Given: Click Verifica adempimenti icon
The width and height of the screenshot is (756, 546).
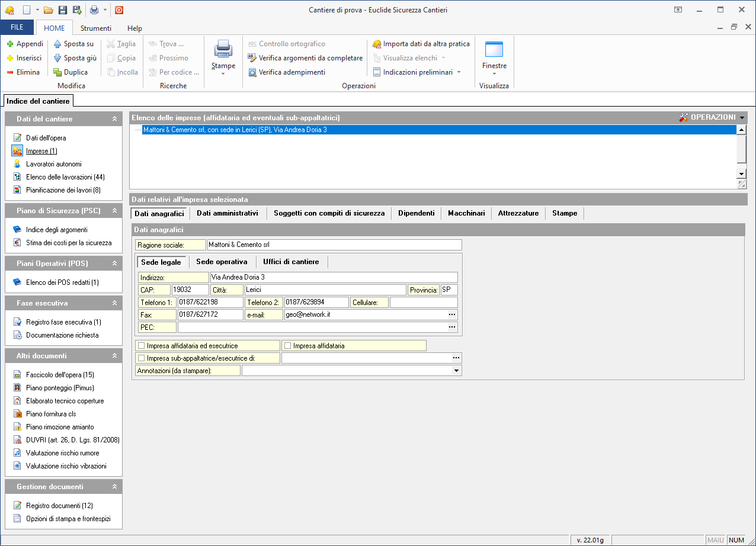Looking at the screenshot, I should 252,72.
